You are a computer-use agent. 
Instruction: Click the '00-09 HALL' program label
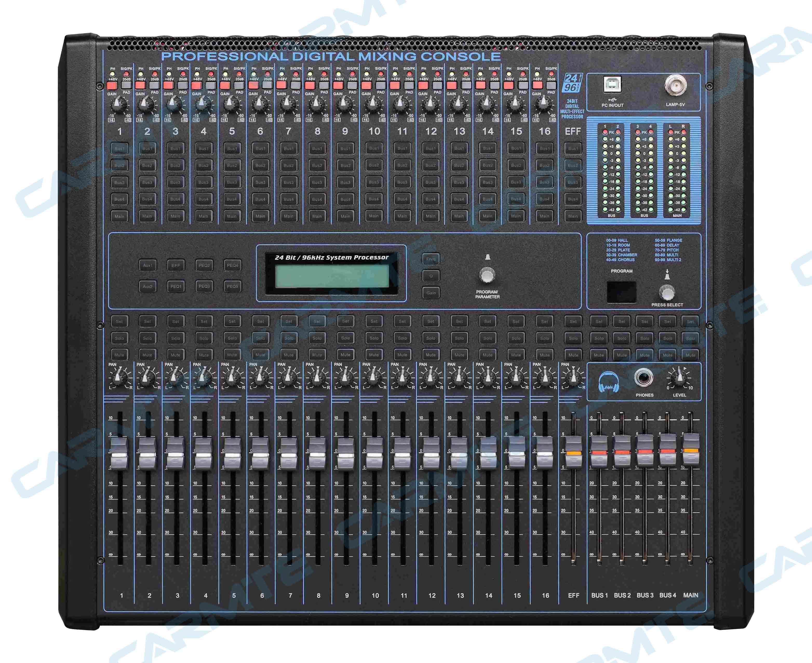click(x=616, y=240)
